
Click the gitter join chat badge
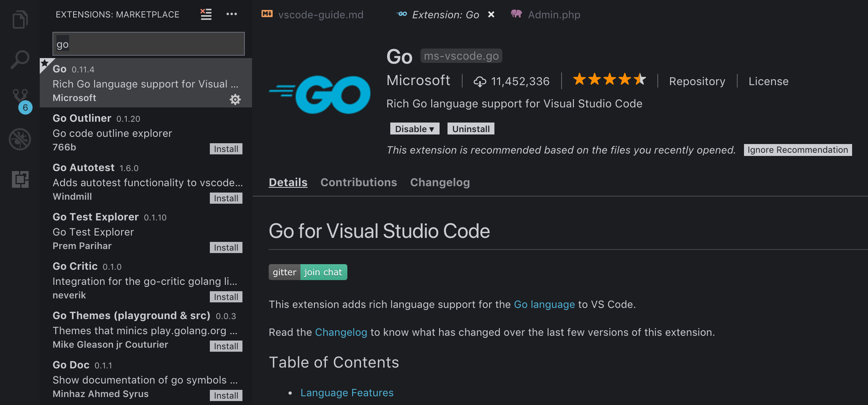point(308,272)
